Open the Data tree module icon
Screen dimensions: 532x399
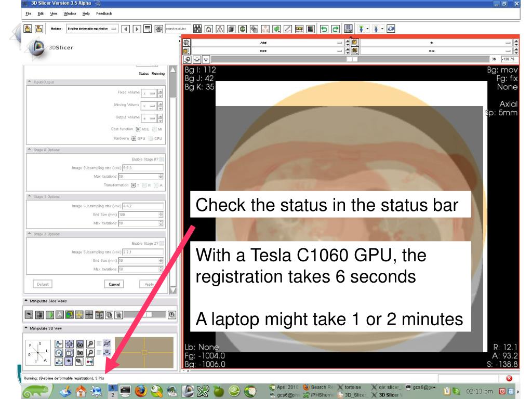click(x=220, y=29)
